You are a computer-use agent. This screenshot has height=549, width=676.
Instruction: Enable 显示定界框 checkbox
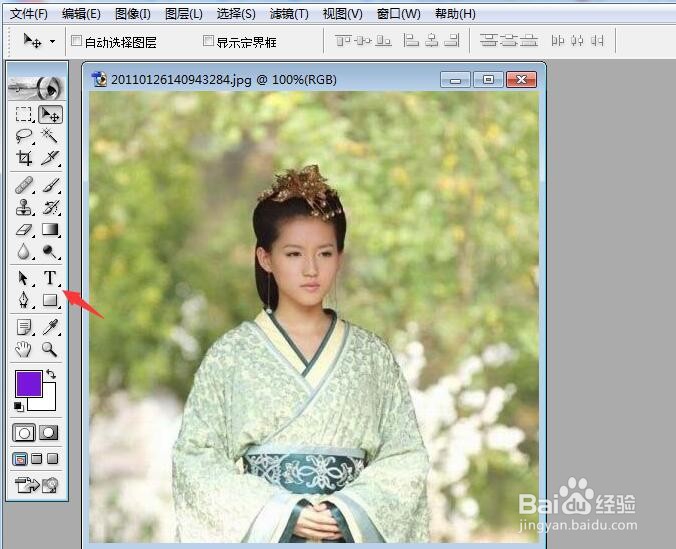click(x=208, y=41)
